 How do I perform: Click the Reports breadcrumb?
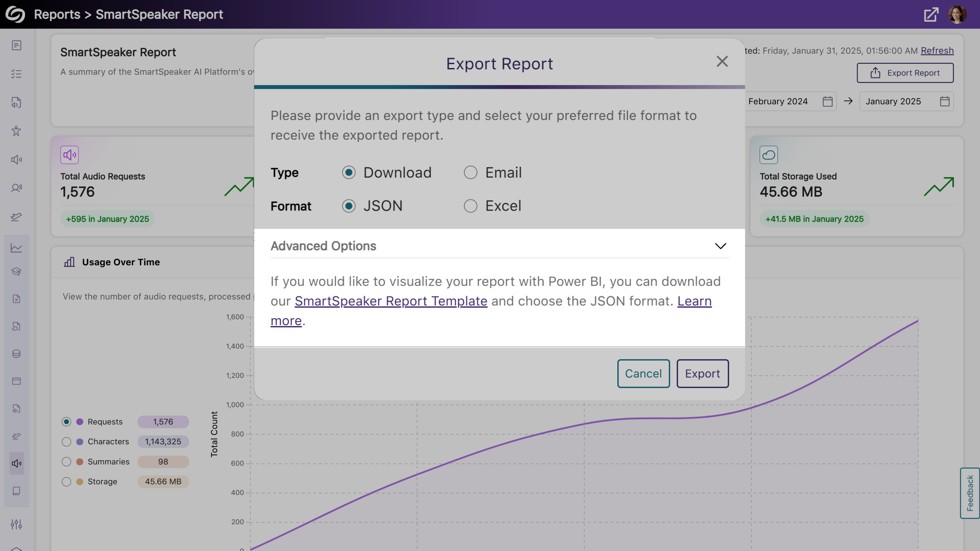[x=57, y=15]
